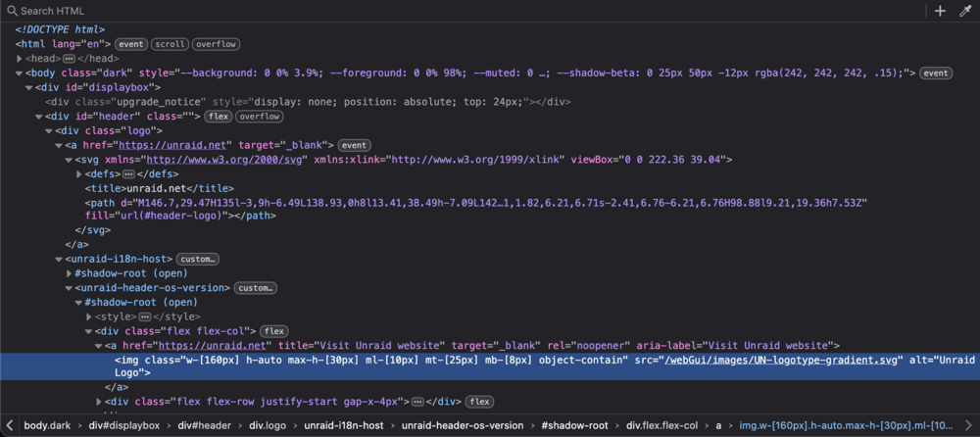The height and width of the screenshot is (437, 980).
Task: Click breadcrumb left arrow
Action: [x=10, y=425]
